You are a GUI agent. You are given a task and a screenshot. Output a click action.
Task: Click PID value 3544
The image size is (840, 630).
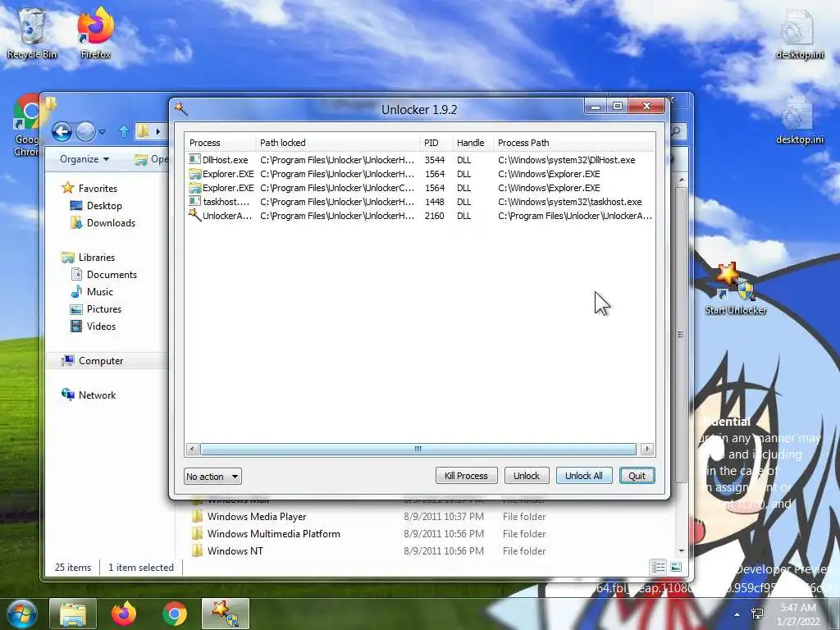(435, 160)
